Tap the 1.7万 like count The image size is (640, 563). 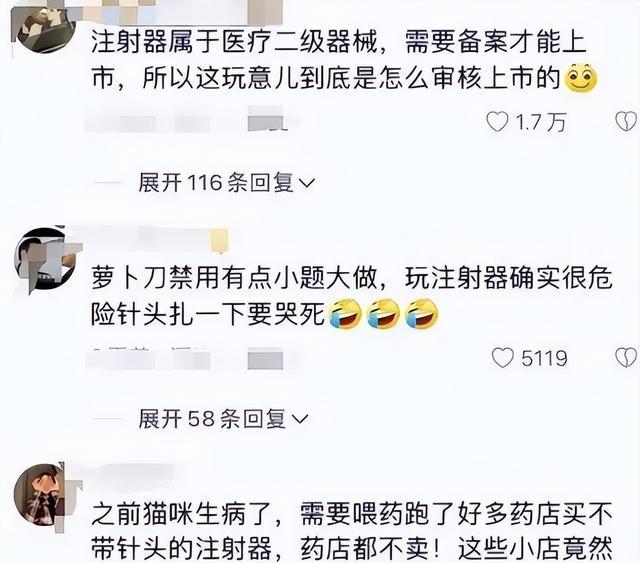(x=540, y=122)
